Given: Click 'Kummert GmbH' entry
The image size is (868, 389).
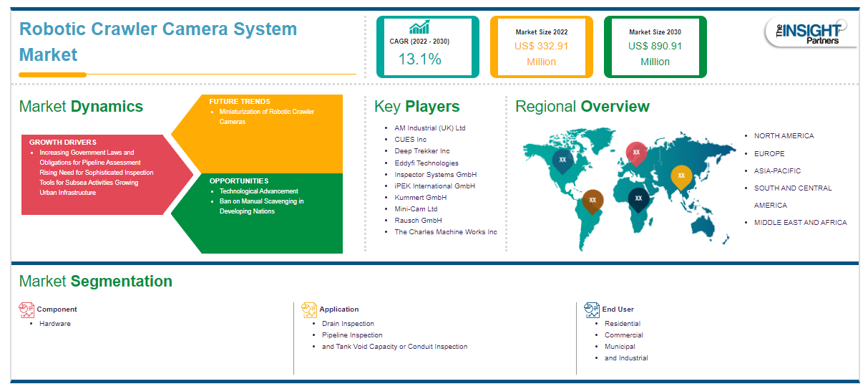Looking at the screenshot, I should click(x=420, y=198).
